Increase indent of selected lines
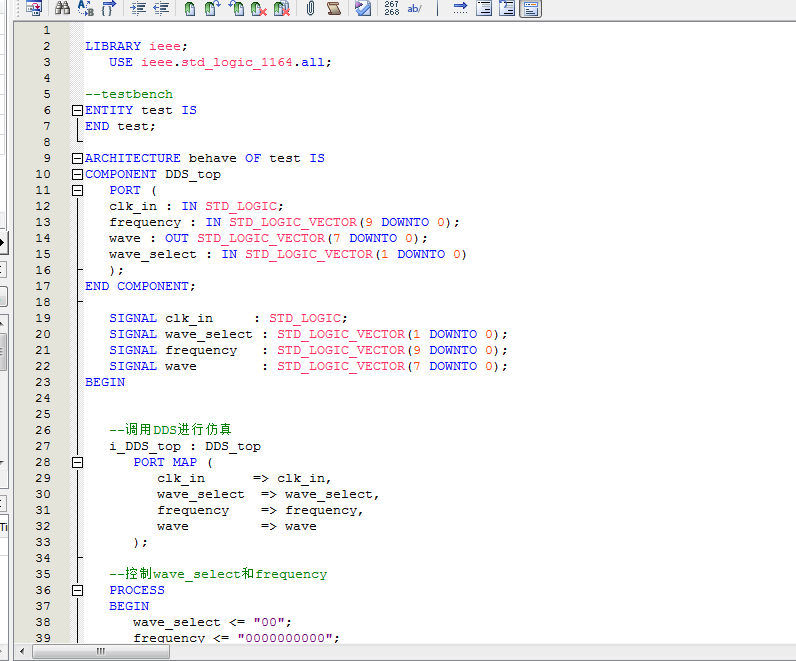This screenshot has height=661, width=796. (x=138, y=9)
